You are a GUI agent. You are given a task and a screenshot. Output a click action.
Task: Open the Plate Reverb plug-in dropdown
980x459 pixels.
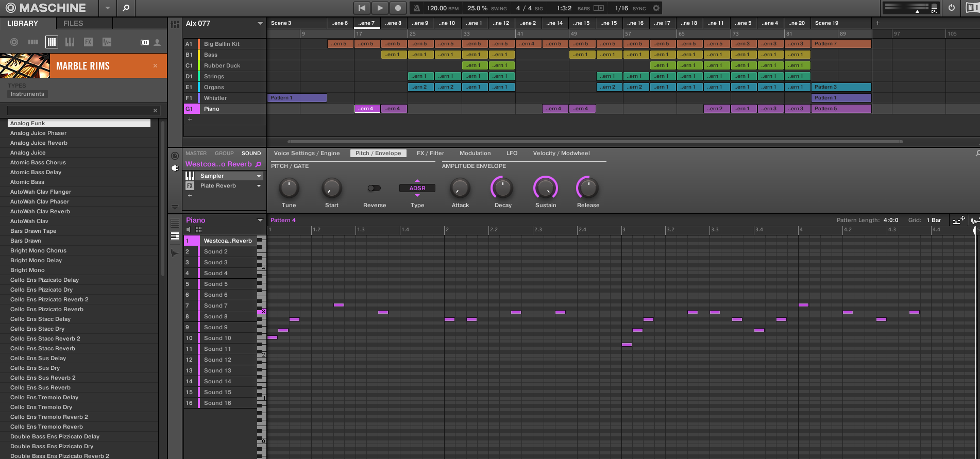pos(259,186)
